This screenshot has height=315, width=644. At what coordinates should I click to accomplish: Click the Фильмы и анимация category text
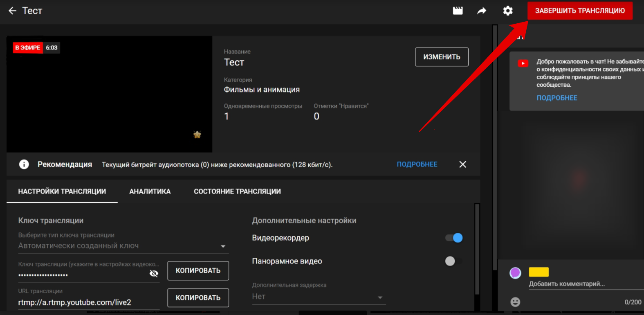tap(262, 90)
